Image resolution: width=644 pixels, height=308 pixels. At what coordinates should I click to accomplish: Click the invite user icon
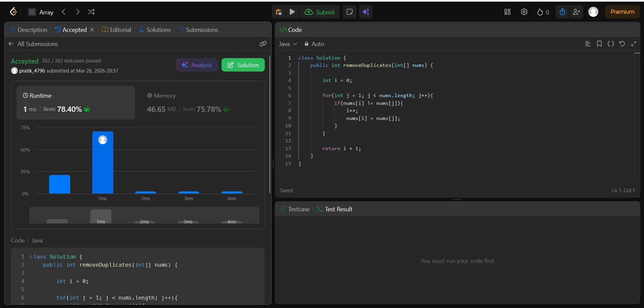[x=576, y=12]
